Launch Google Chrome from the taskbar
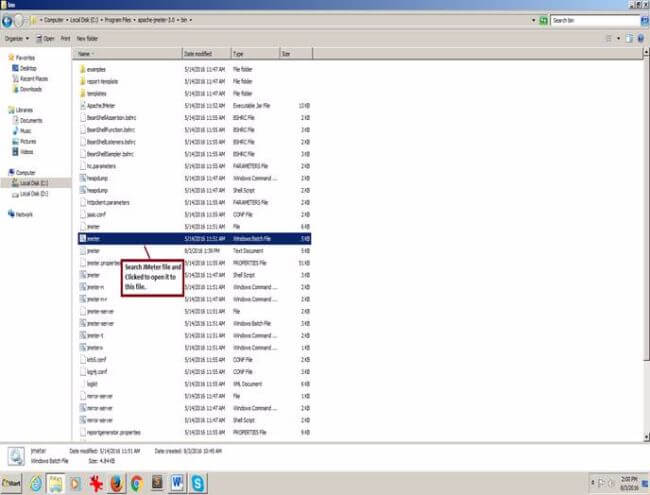 (x=136, y=483)
